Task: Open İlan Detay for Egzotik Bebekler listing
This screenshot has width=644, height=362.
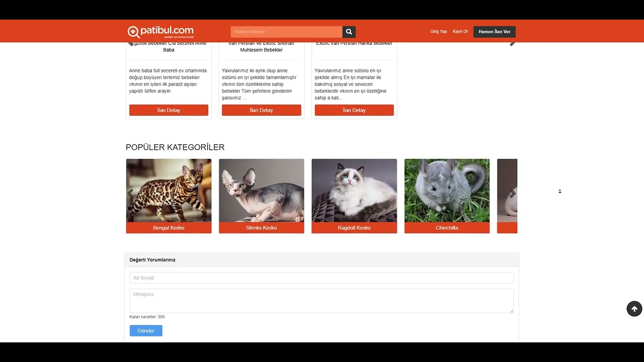Action: pyautogui.click(x=169, y=110)
